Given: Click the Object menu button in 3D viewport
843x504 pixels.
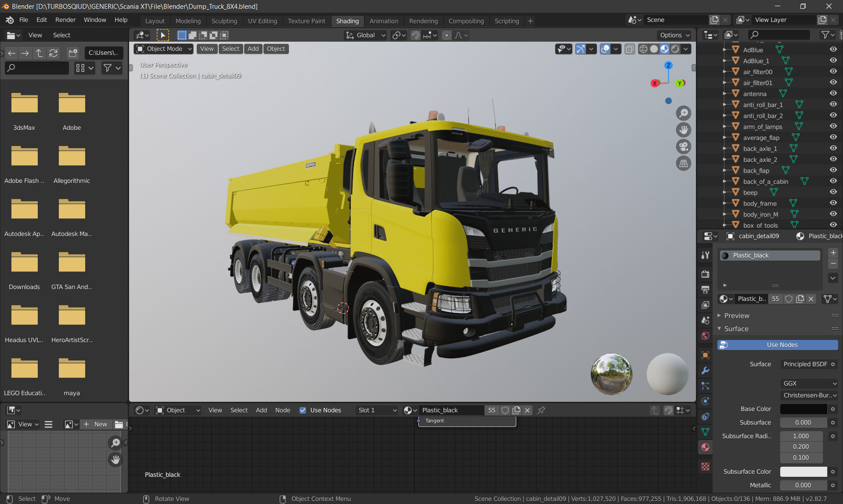Looking at the screenshot, I should coord(276,49).
